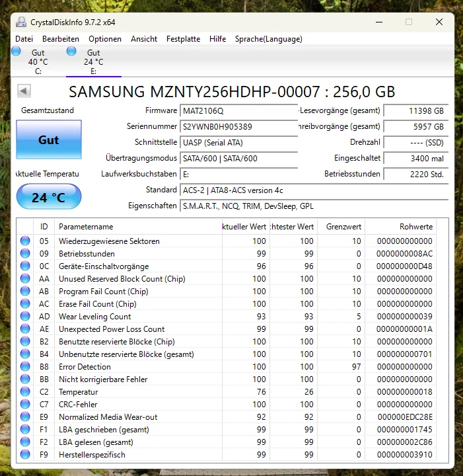Click the ID column header
Screen dimensions: 463x476
44,227
